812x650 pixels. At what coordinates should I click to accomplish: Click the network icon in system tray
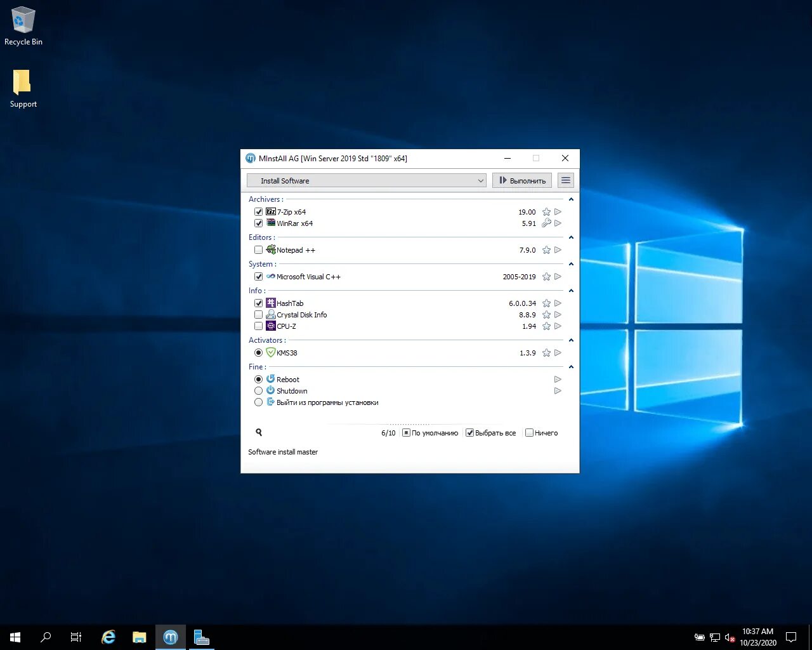tap(715, 637)
